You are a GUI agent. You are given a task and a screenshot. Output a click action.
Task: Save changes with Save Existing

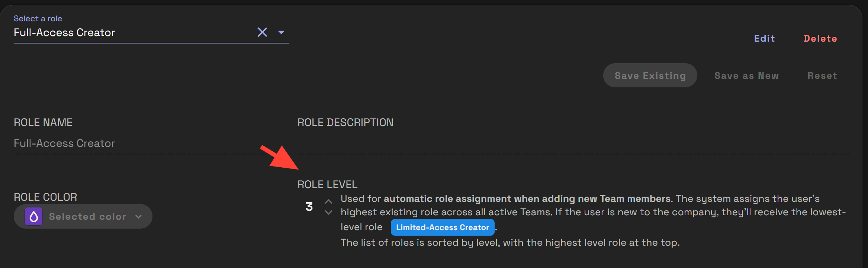(x=650, y=75)
